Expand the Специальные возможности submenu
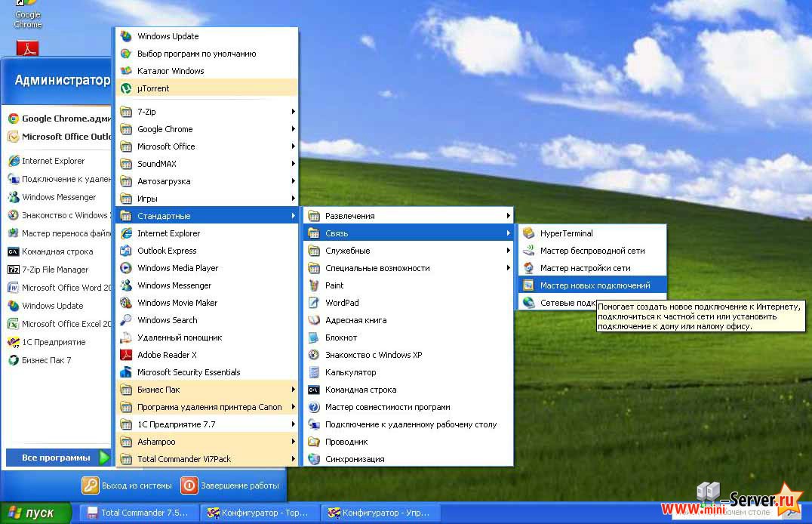812x524 pixels. point(408,268)
